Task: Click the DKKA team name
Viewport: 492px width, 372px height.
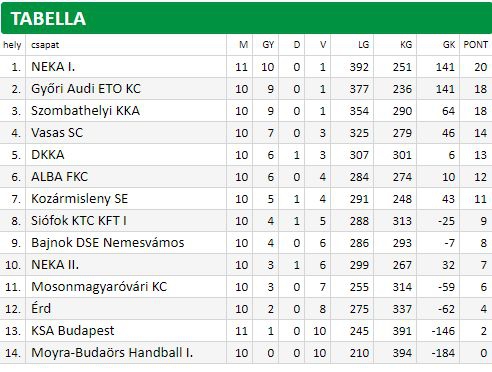Action: click(48, 155)
